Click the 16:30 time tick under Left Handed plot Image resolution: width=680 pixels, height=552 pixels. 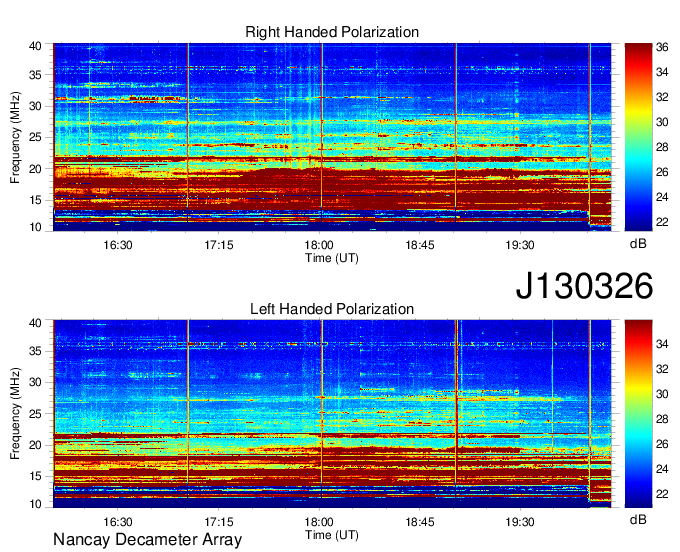118,522
